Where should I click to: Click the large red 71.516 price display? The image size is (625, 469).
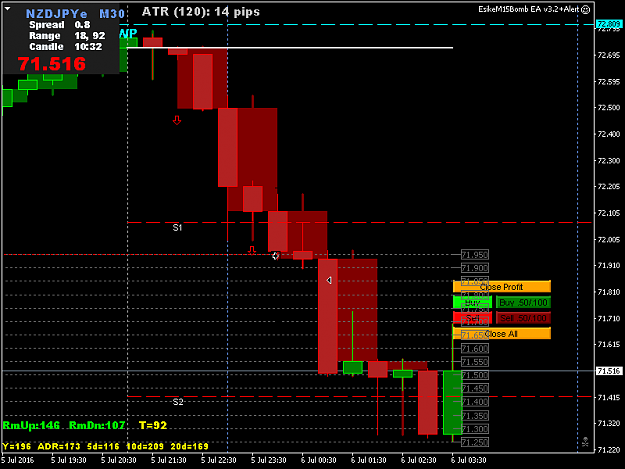pyautogui.click(x=51, y=64)
